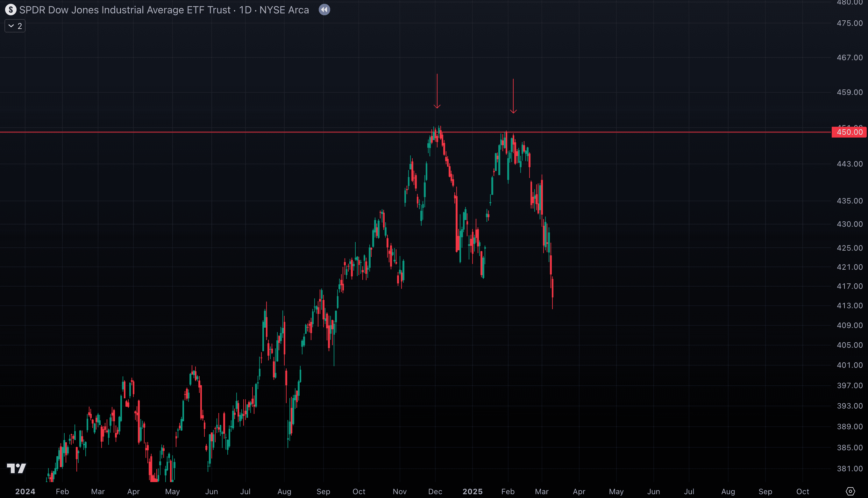The height and width of the screenshot is (498, 868).
Task: Click the last red candle in March
Action: 552,288
